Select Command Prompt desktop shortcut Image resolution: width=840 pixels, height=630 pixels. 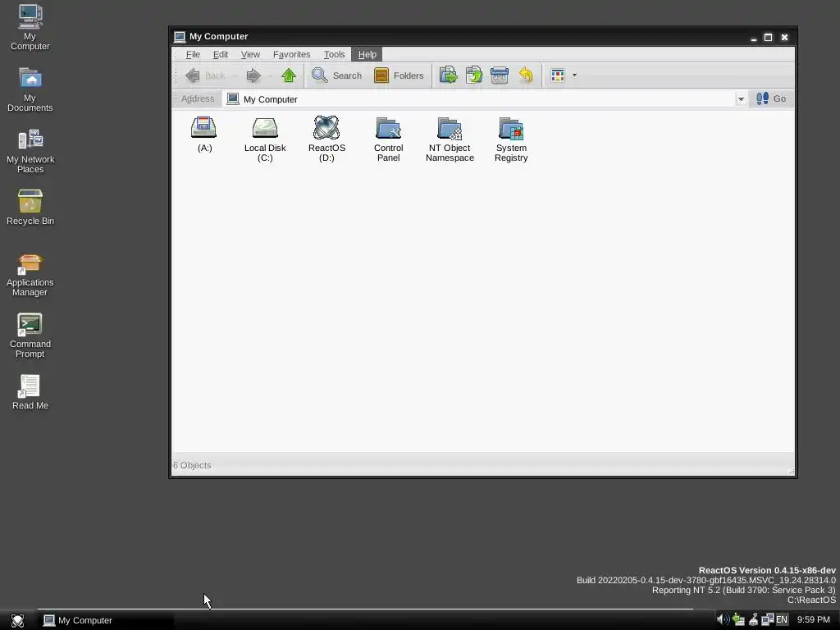30,336
